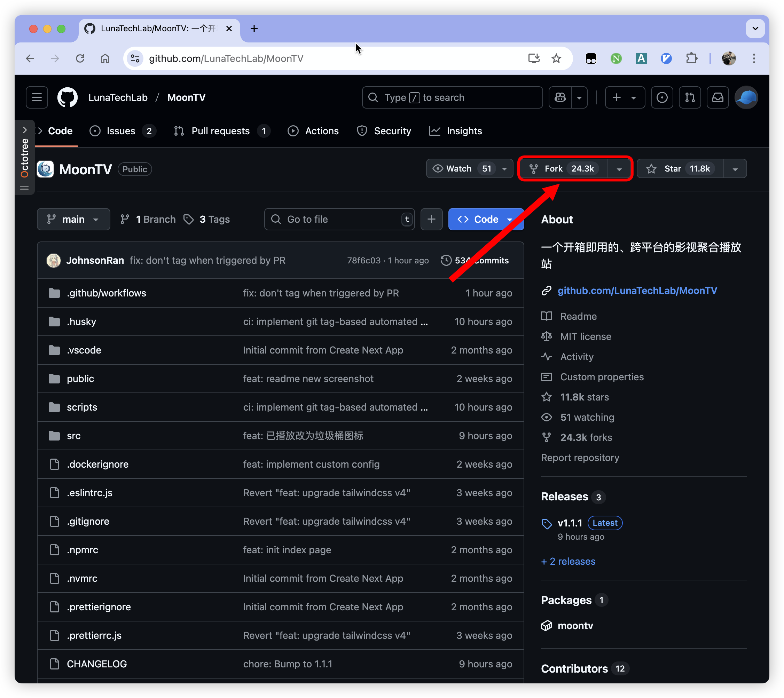Toggle Watch on the MoonTV repository
Viewport: 784px width, 698px height.
[x=458, y=169]
